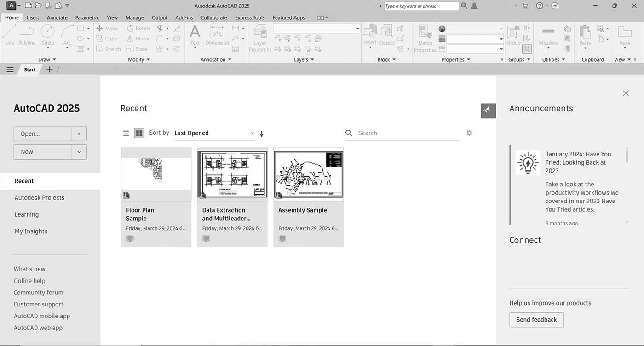The height and width of the screenshot is (346, 644).
Task: Open the Quick Calculator in Utilities panel
Action: (567, 49)
